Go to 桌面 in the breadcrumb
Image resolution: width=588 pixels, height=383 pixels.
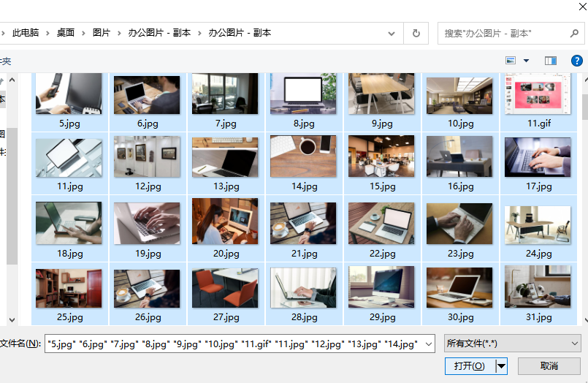66,33
